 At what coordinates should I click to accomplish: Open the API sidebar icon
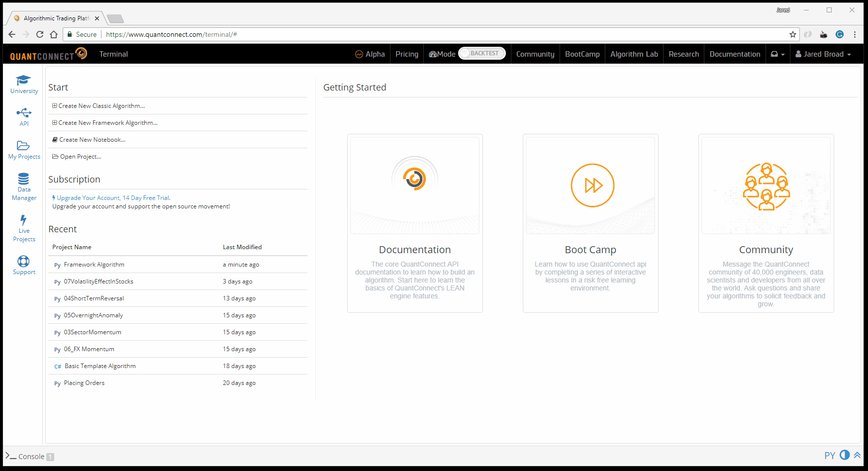(24, 113)
